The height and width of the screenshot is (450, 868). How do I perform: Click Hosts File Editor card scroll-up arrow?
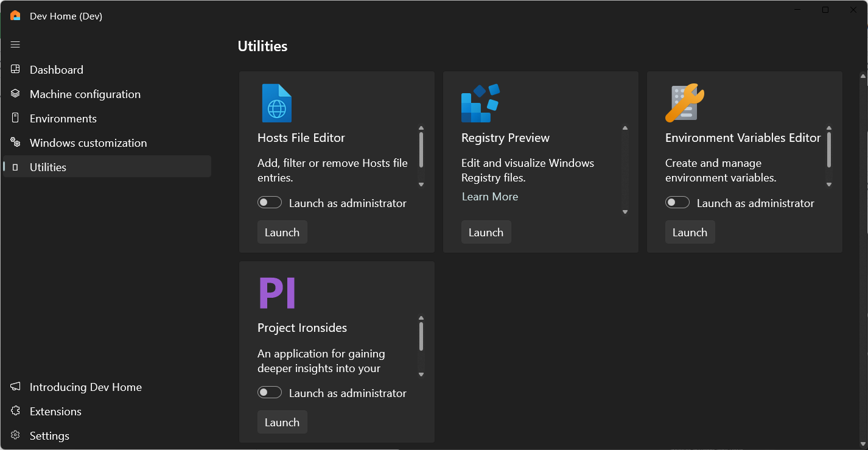pyautogui.click(x=421, y=128)
